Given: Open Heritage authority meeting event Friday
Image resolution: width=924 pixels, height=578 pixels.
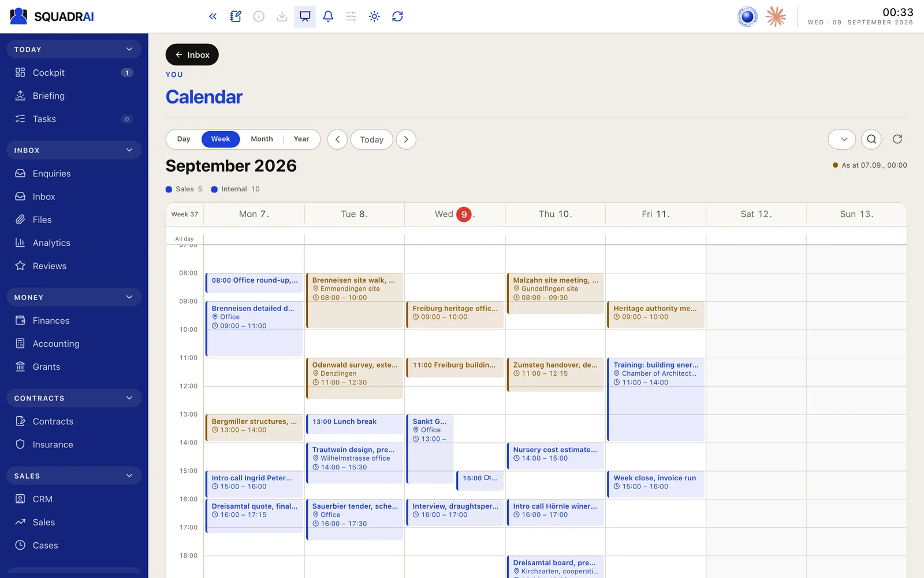Looking at the screenshot, I should 655,315.
